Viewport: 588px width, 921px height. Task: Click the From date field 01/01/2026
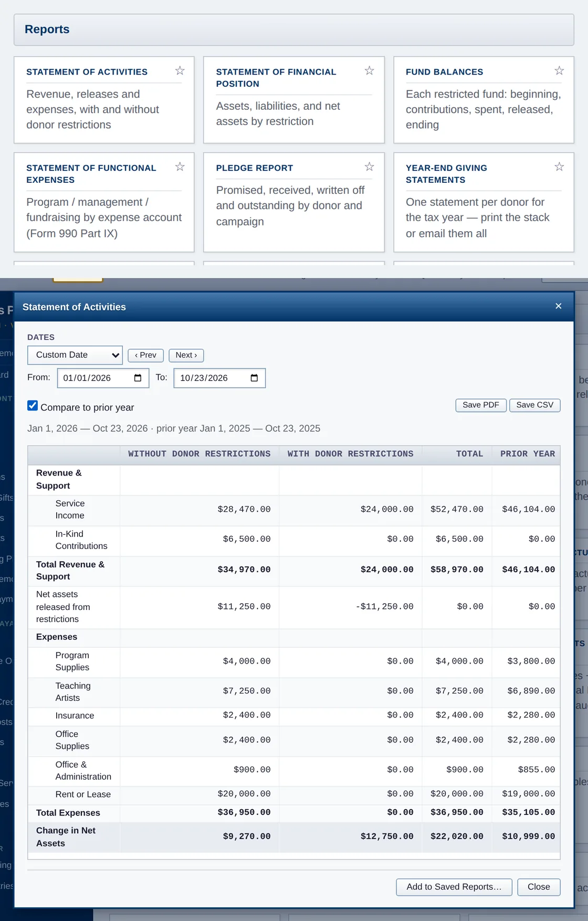point(103,378)
